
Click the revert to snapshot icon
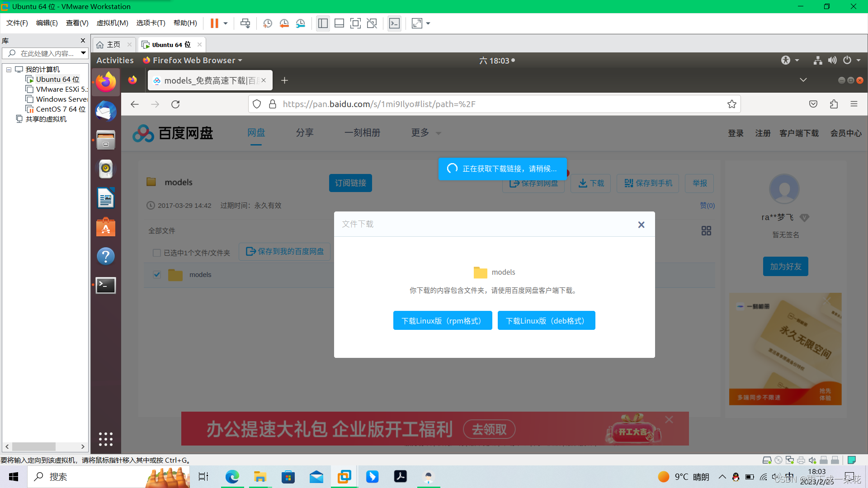pos(284,23)
